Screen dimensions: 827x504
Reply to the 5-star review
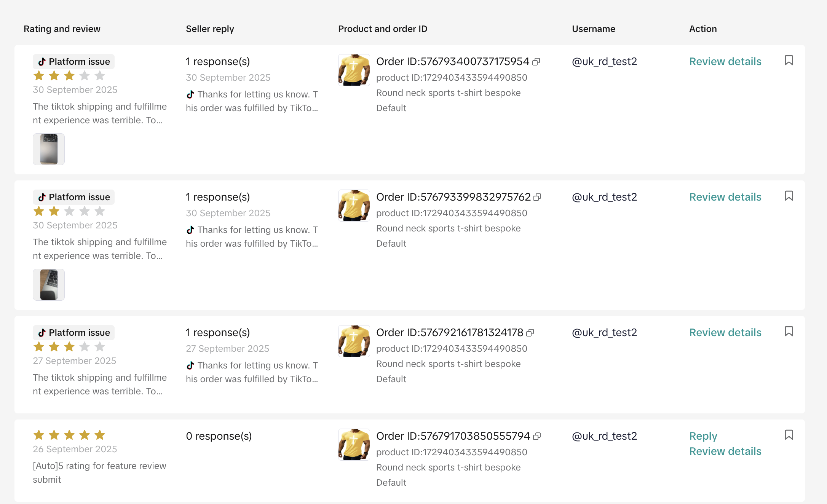703,436
